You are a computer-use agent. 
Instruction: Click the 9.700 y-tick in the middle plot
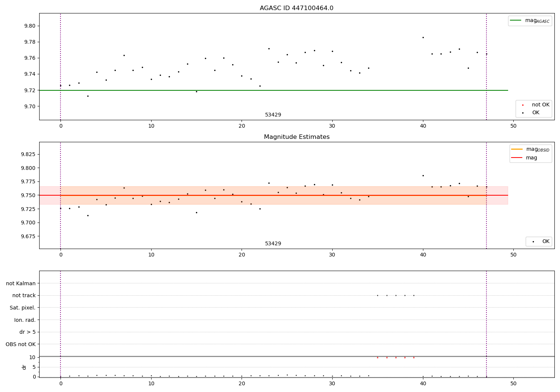click(x=28, y=223)
